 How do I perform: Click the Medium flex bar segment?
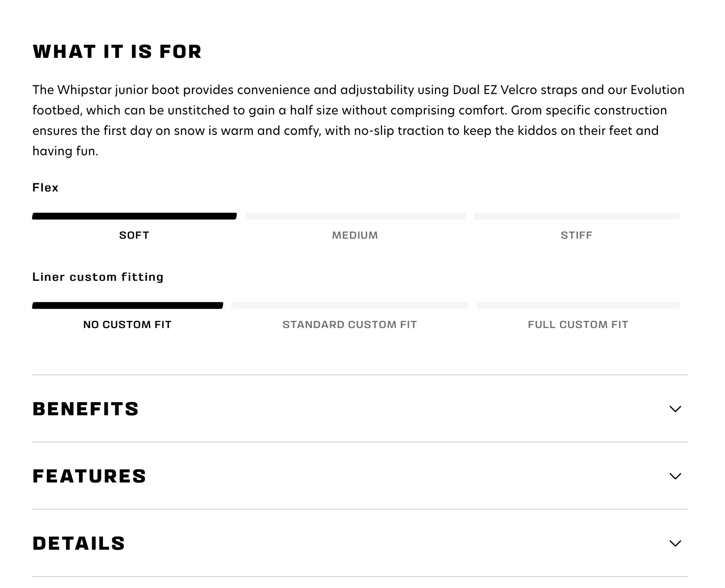[x=355, y=216]
